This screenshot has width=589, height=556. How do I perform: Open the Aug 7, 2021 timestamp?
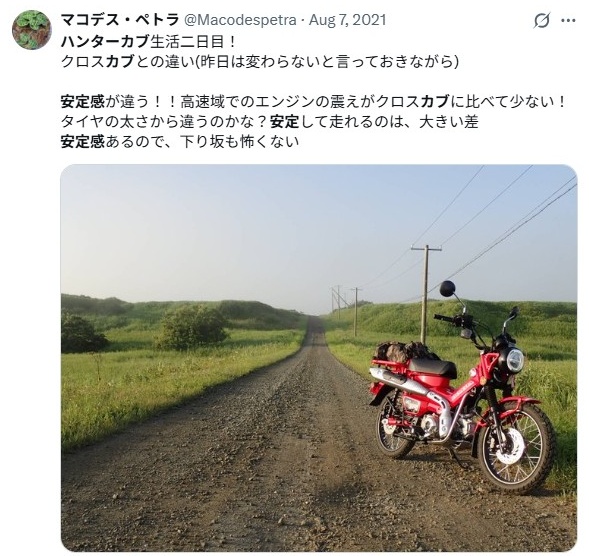(x=347, y=20)
